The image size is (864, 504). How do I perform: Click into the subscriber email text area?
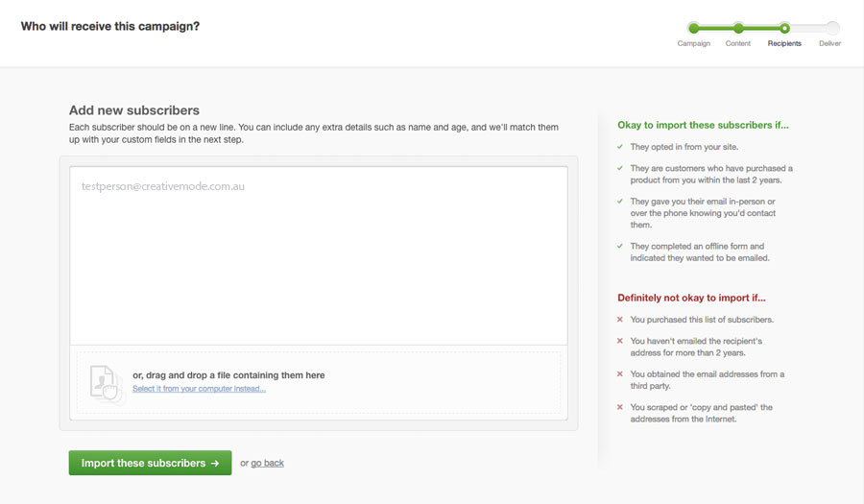[x=319, y=255]
